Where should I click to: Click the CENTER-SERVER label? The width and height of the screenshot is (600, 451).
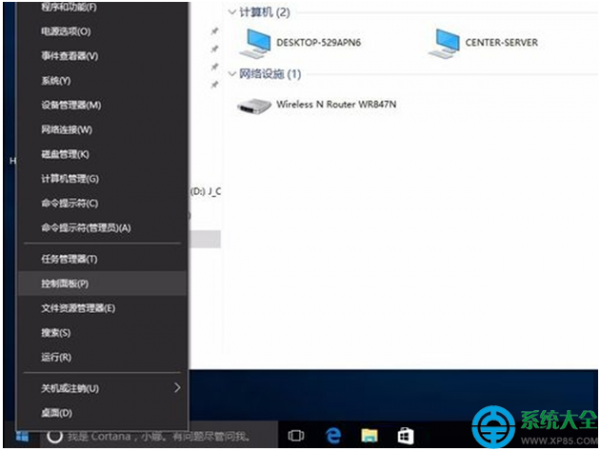pyautogui.click(x=501, y=42)
